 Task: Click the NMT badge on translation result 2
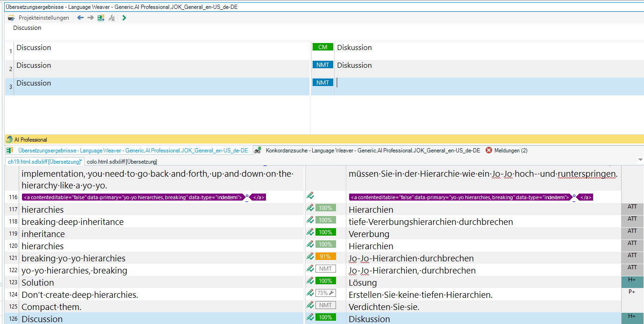tap(322, 65)
